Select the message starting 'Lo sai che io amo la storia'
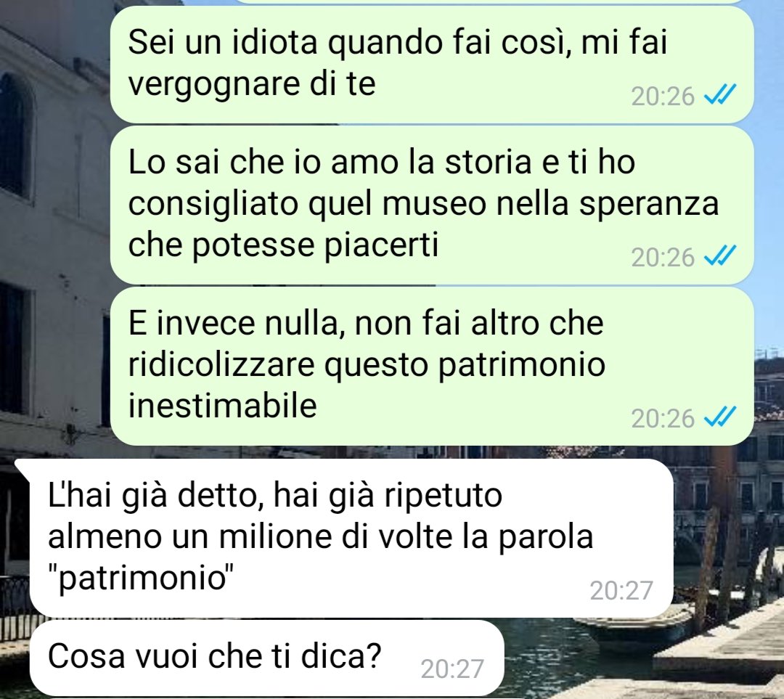784x699 pixels. (431, 205)
